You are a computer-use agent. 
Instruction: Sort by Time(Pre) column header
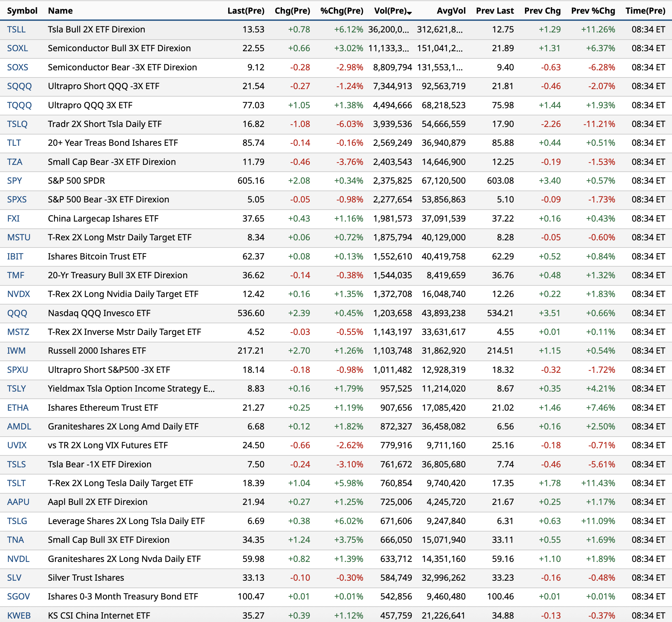645,11
